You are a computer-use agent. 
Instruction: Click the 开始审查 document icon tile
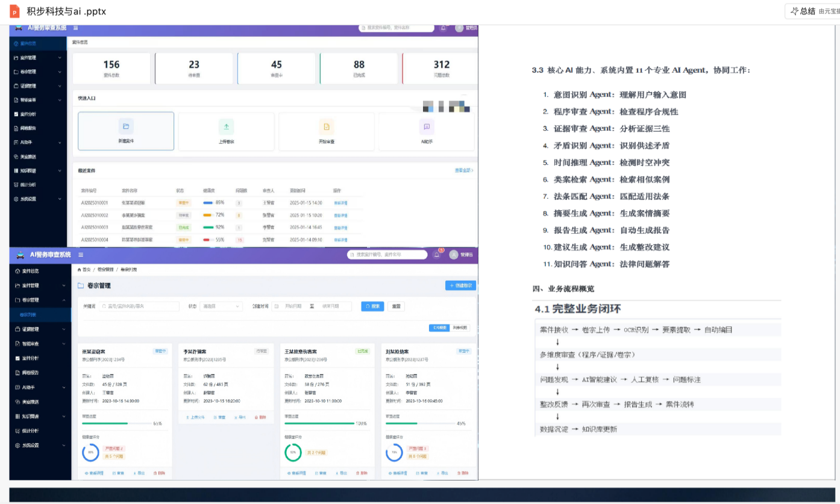[x=327, y=126]
